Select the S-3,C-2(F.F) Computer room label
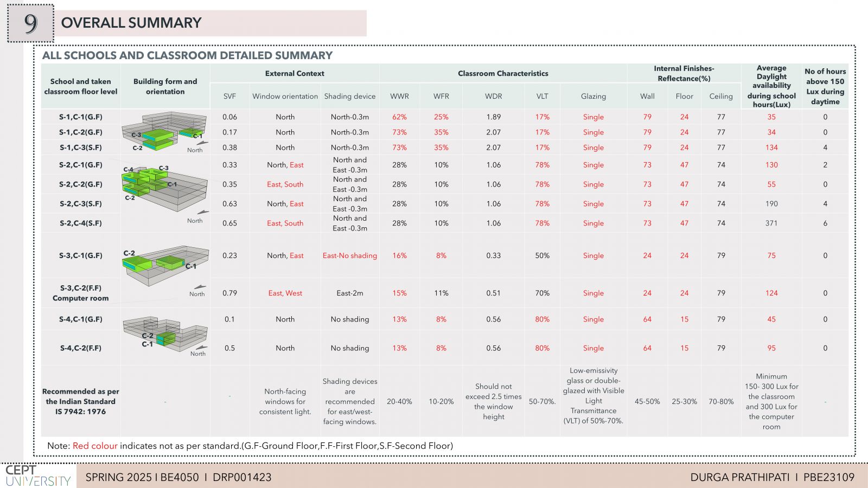 tap(81, 293)
